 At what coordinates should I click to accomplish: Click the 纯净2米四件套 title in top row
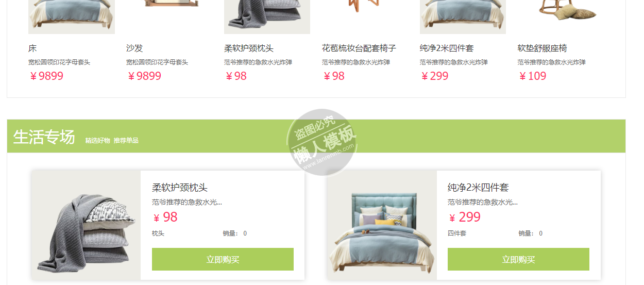447,48
